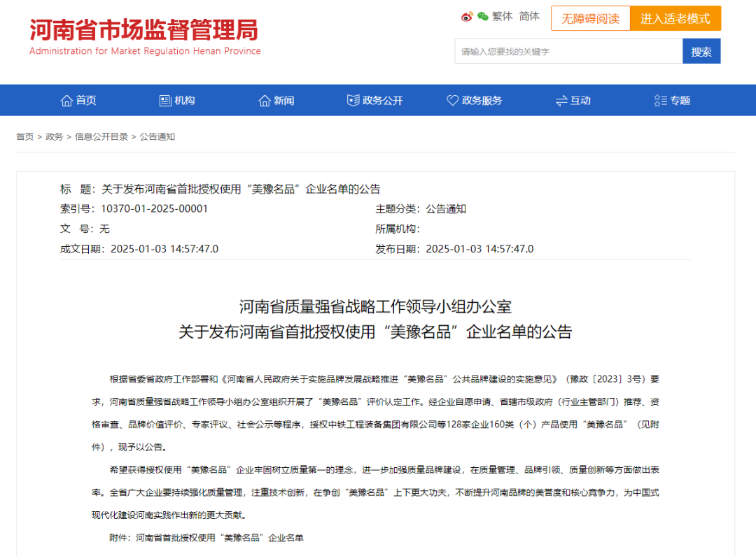Click the 新闻 news house icon
This screenshot has width=756, height=556.
pyautogui.click(x=263, y=99)
